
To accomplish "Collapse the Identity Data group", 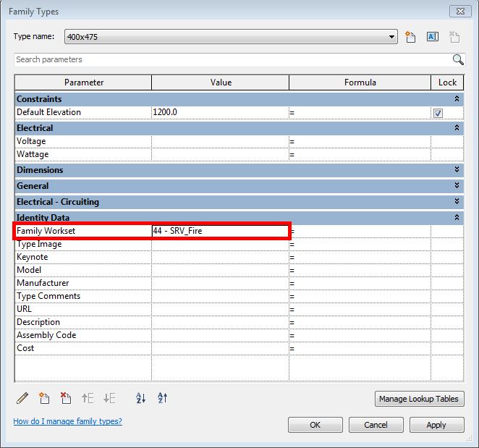I will coord(457,217).
